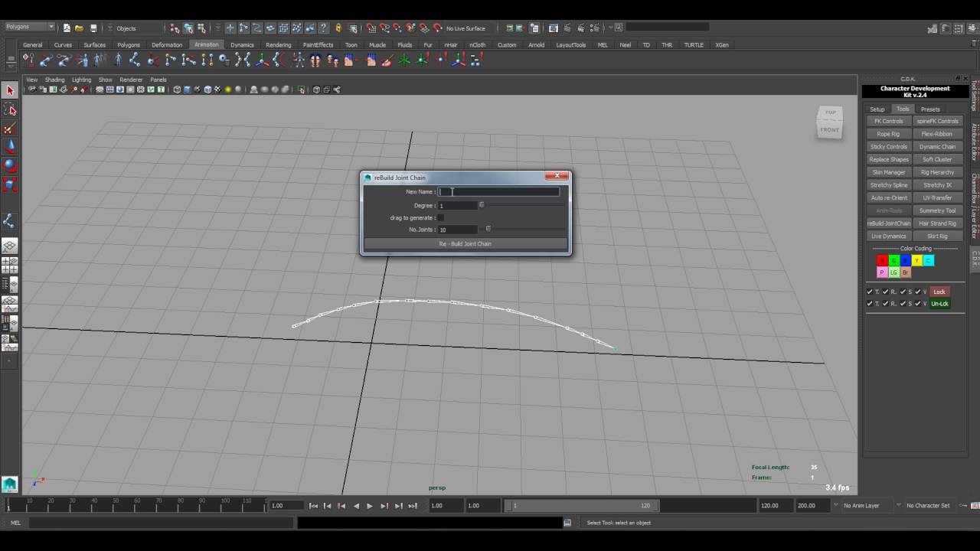This screenshot has width=980, height=551.
Task: Uncheck the T checkbox in Lock row
Action: tap(870, 292)
